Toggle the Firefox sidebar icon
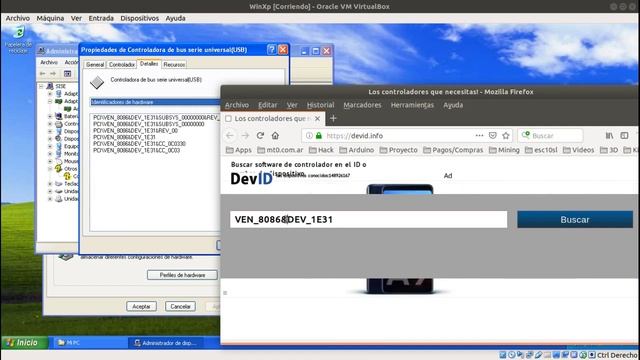 [624, 136]
